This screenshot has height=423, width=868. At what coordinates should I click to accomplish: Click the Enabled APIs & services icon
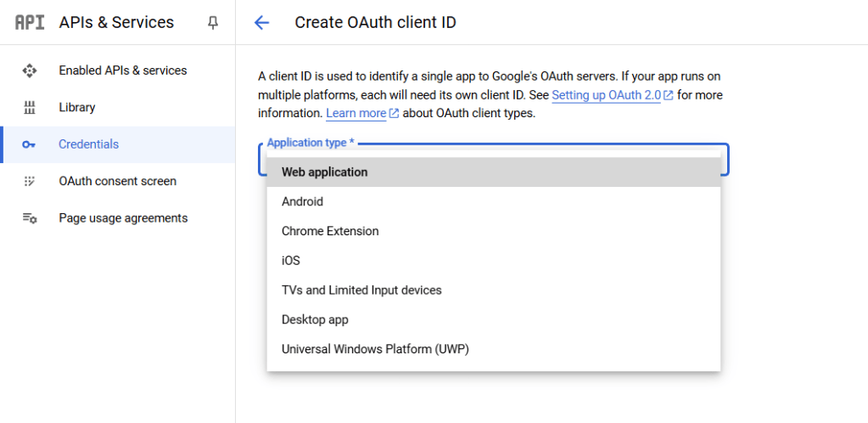[30, 70]
